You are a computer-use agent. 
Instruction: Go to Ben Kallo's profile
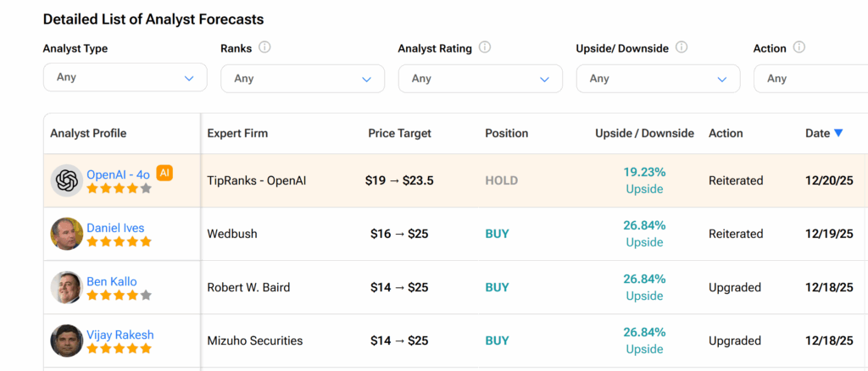(111, 281)
